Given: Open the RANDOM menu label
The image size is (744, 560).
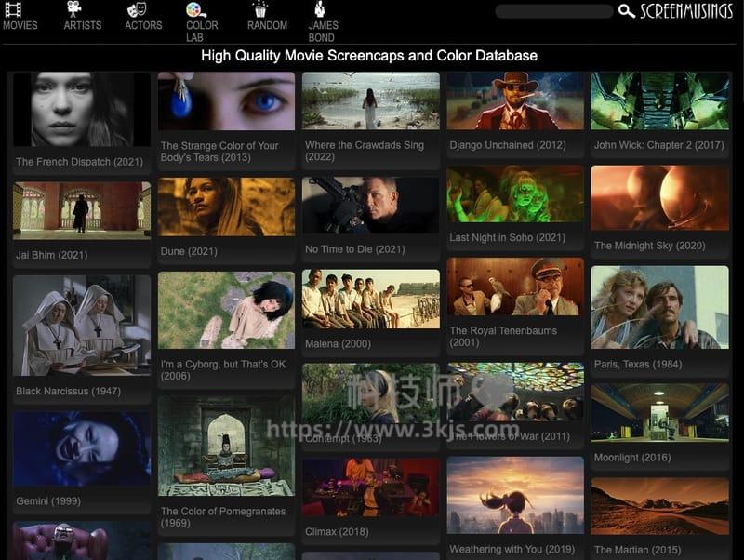Looking at the screenshot, I should click(x=267, y=26).
